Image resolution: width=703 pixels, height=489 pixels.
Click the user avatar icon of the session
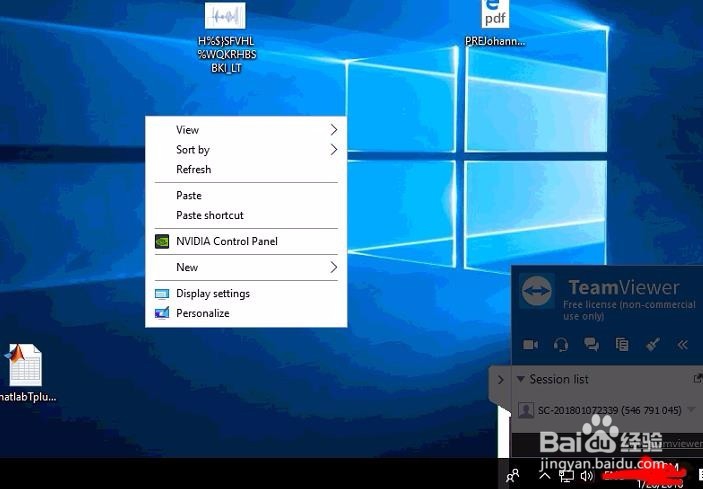(x=525, y=410)
